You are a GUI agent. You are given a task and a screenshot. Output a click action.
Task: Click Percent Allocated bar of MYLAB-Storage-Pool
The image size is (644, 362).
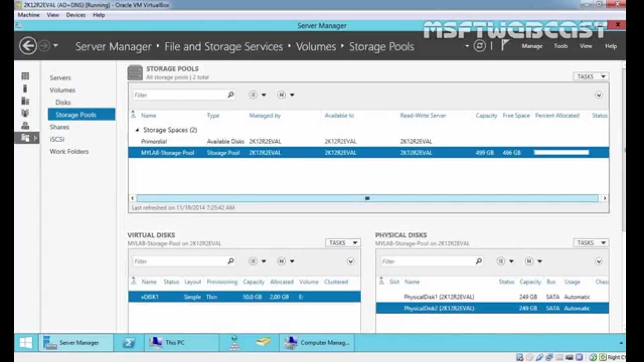[561, 152]
